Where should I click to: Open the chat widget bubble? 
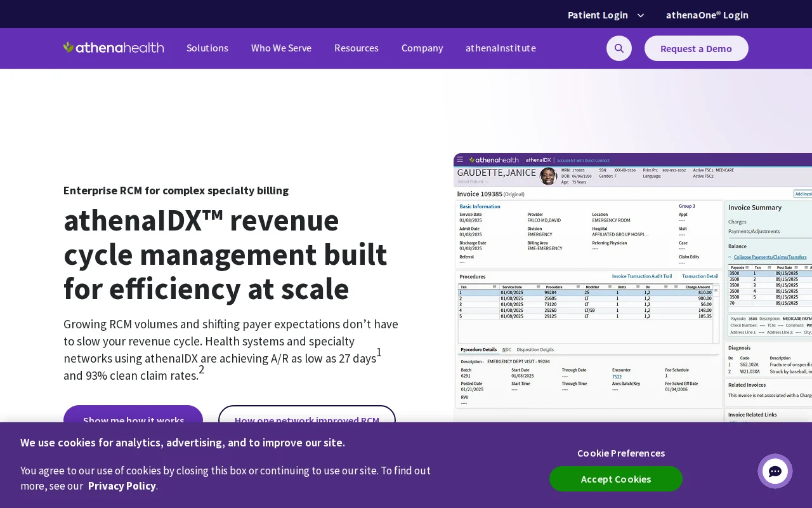pyautogui.click(x=775, y=471)
